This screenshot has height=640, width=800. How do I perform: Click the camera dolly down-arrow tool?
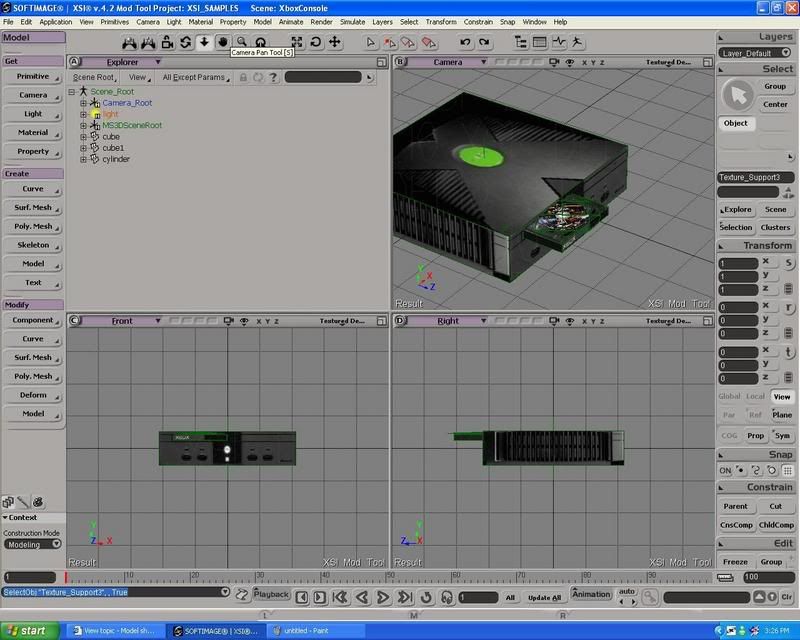coord(204,42)
